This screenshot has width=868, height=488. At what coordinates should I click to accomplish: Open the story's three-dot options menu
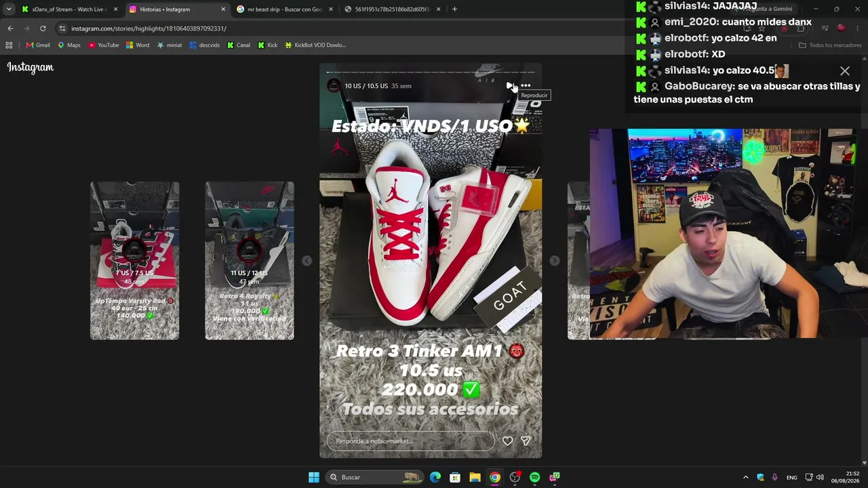click(526, 86)
